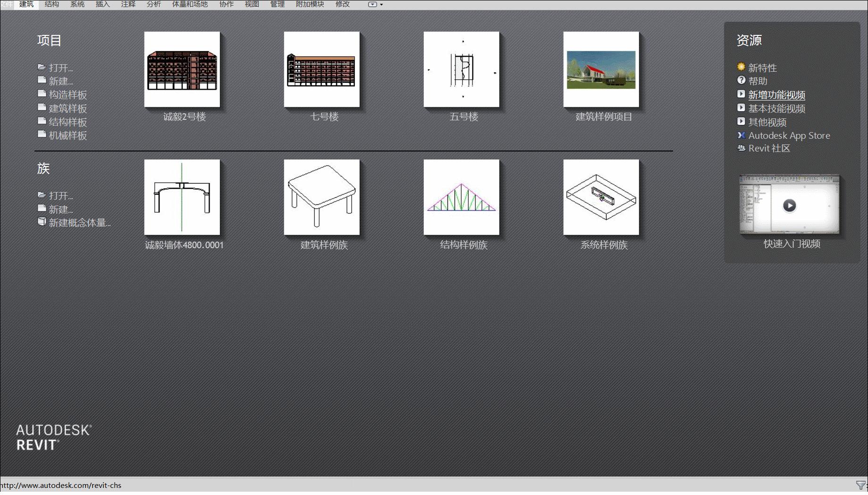Open the 系统 ribbon tab
The width and height of the screenshot is (868, 495).
click(x=77, y=4)
